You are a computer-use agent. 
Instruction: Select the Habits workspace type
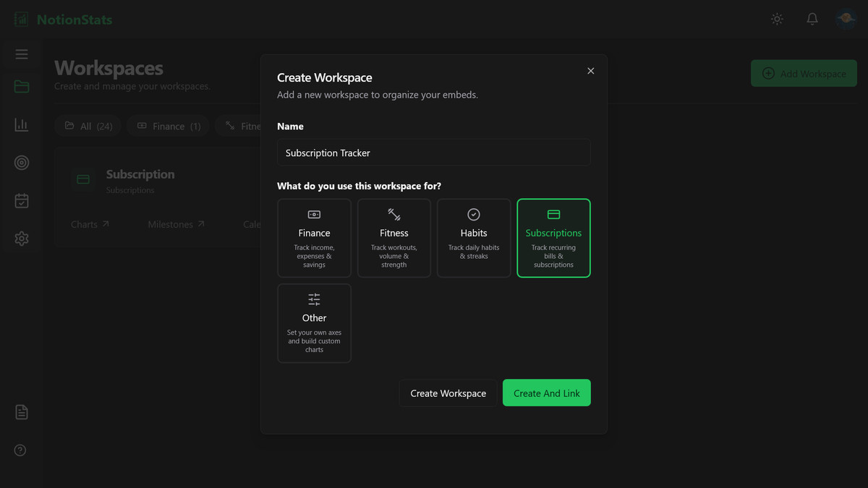(x=474, y=238)
